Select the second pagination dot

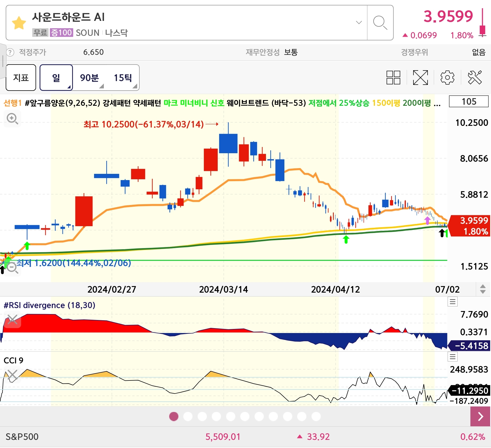pos(188,416)
